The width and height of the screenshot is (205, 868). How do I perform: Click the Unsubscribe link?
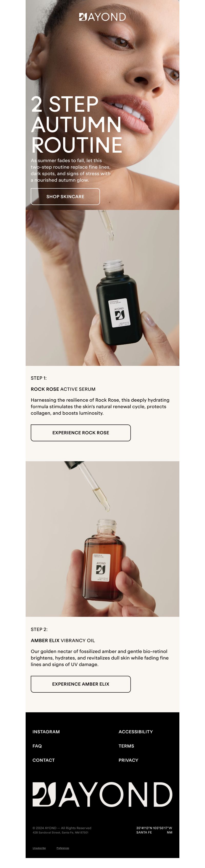(x=39, y=848)
